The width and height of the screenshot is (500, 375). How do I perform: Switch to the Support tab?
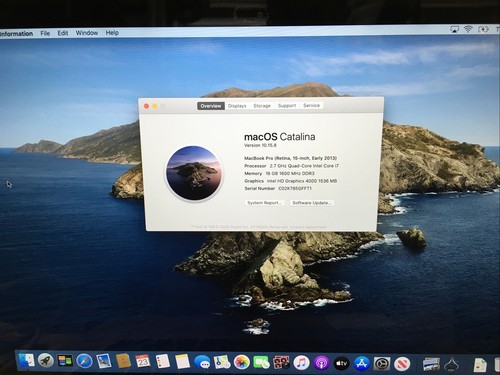[287, 105]
